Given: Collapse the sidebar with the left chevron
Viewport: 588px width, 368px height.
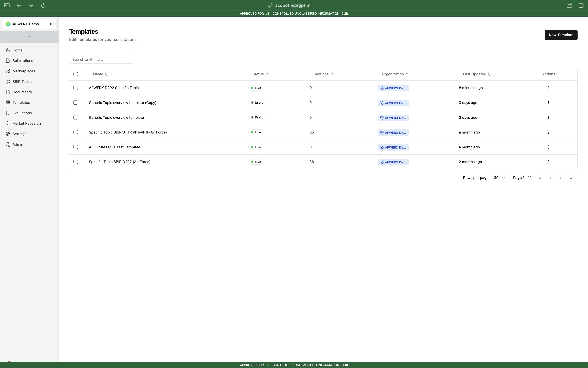Looking at the screenshot, I should (x=29, y=37).
